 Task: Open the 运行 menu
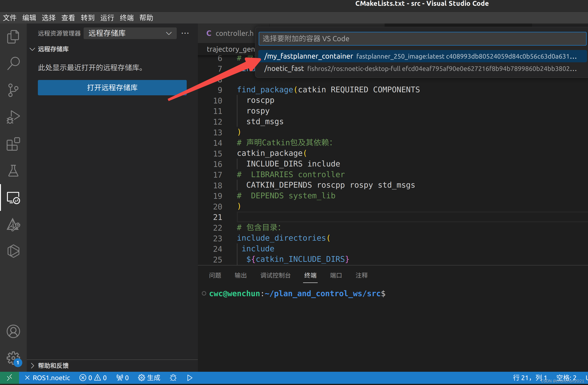107,18
